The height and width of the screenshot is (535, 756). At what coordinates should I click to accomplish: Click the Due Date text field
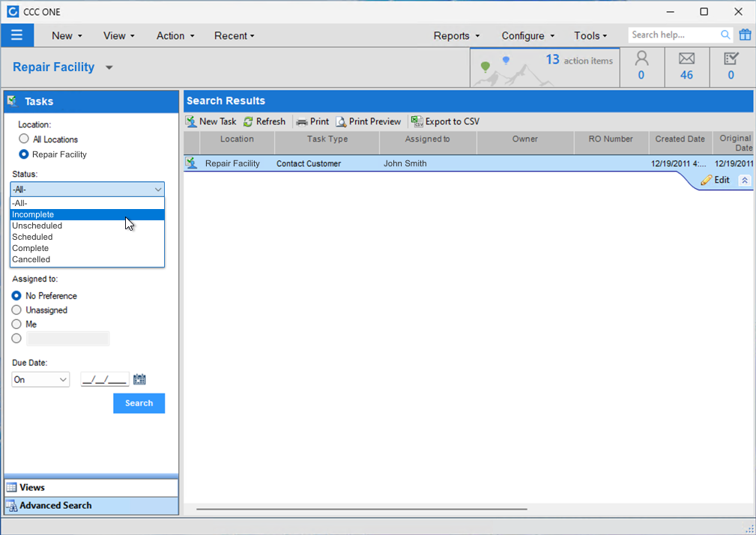pyautogui.click(x=105, y=380)
